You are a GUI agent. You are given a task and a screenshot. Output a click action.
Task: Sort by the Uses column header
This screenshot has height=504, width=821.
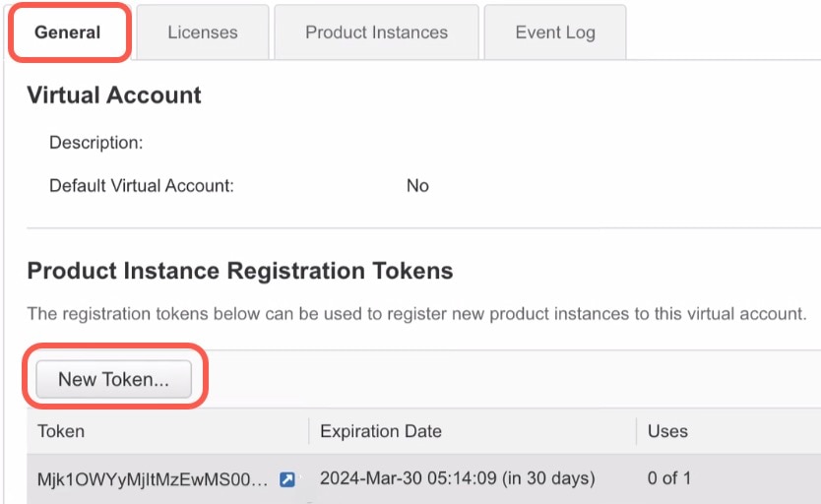point(667,431)
